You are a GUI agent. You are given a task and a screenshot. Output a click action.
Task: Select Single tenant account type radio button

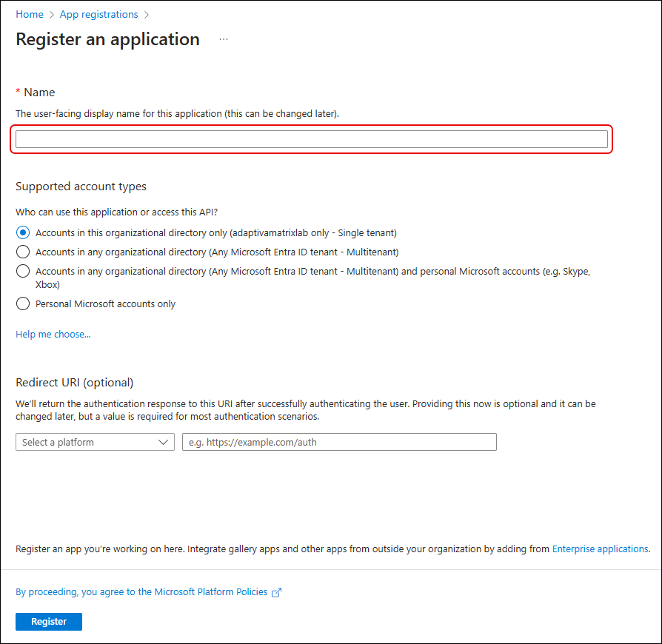click(x=23, y=232)
